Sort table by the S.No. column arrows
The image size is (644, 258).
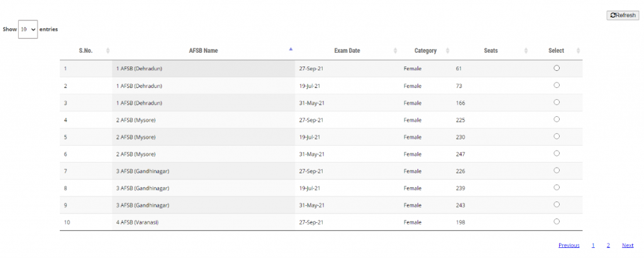click(x=108, y=51)
